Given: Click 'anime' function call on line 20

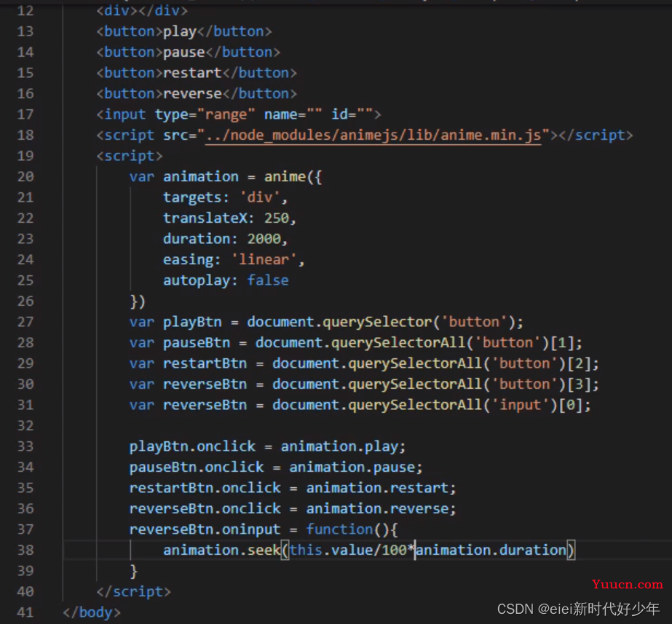Looking at the screenshot, I should 285,177.
